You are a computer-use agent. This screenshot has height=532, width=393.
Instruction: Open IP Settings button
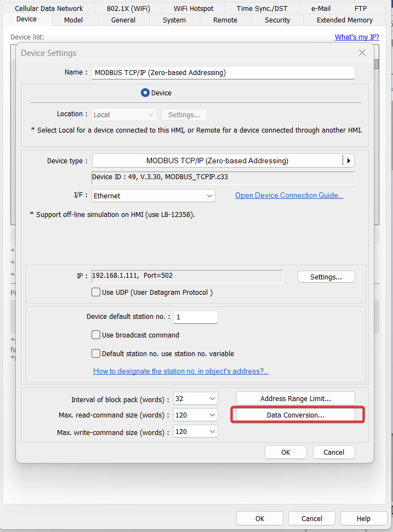(326, 277)
